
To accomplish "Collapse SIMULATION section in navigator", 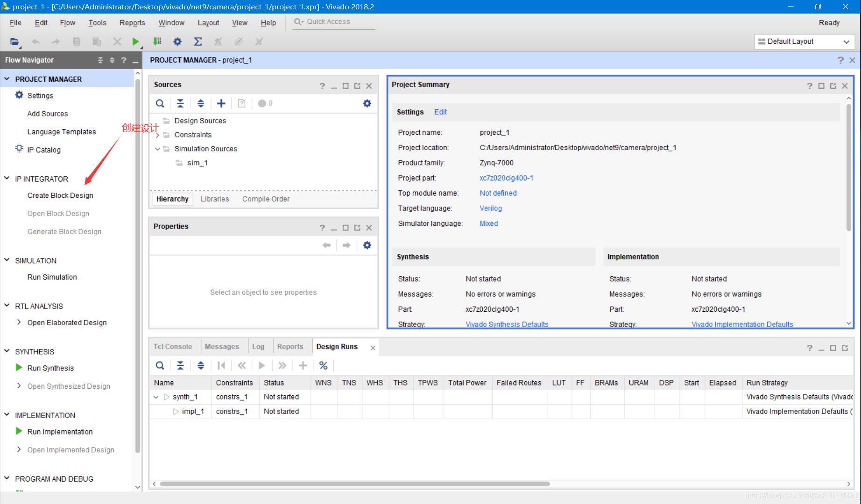I will [x=7, y=260].
